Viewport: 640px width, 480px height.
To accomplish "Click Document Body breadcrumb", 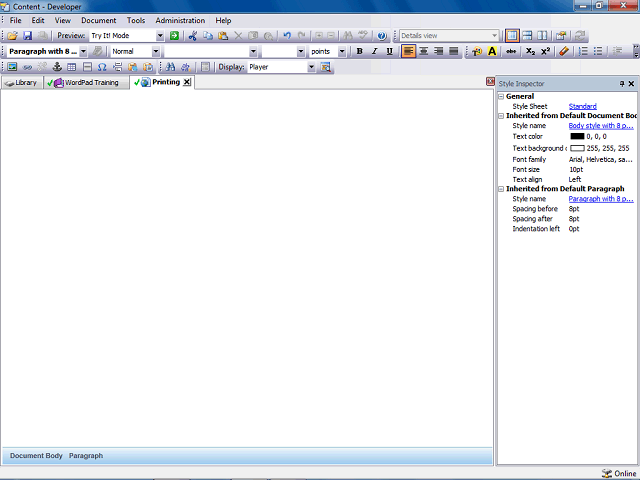I will [x=36, y=456].
